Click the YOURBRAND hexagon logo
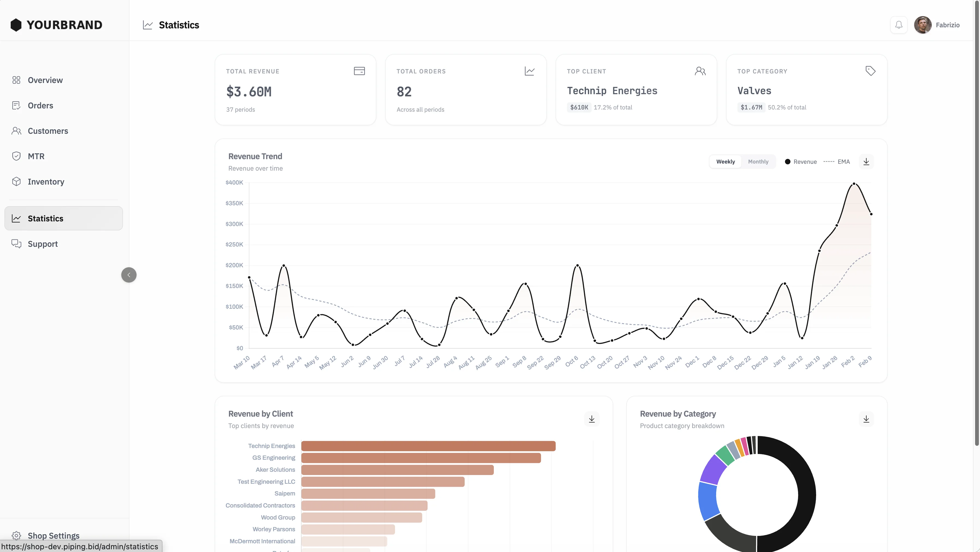980x552 pixels. pyautogui.click(x=16, y=25)
